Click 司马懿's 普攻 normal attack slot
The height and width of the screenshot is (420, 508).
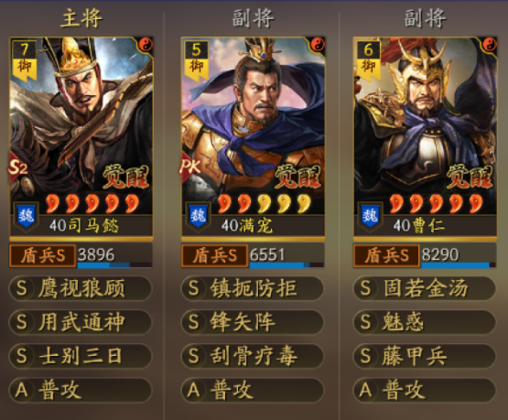[80, 390]
